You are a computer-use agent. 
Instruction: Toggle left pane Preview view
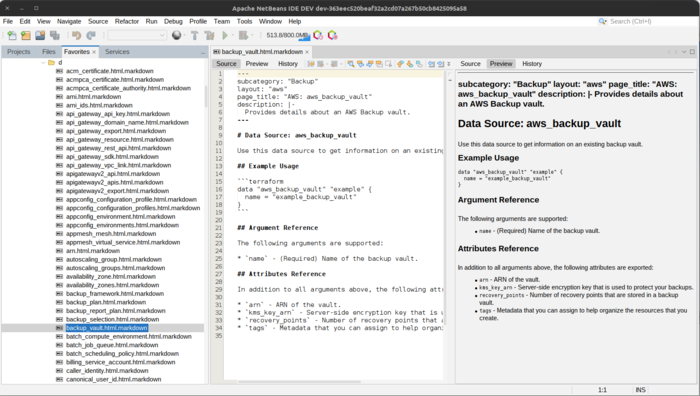[257, 64]
